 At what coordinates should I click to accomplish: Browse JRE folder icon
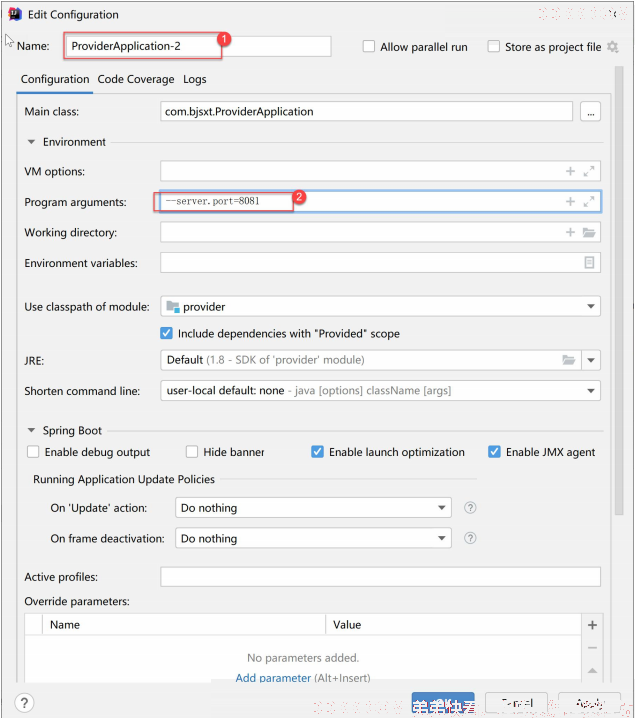click(x=569, y=360)
